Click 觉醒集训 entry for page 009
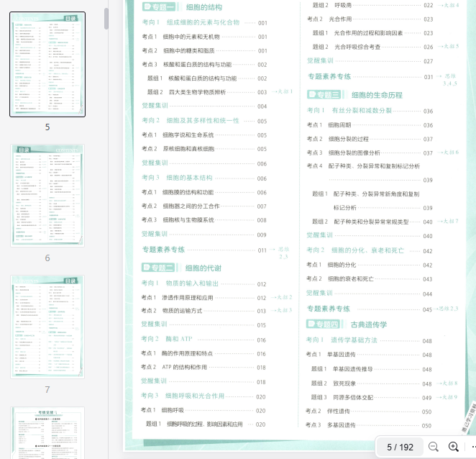Screen dimensions: 476x459 coord(204,235)
